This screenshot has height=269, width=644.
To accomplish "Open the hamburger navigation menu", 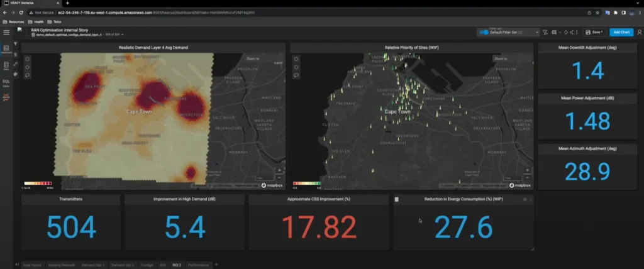I will (x=6, y=33).
